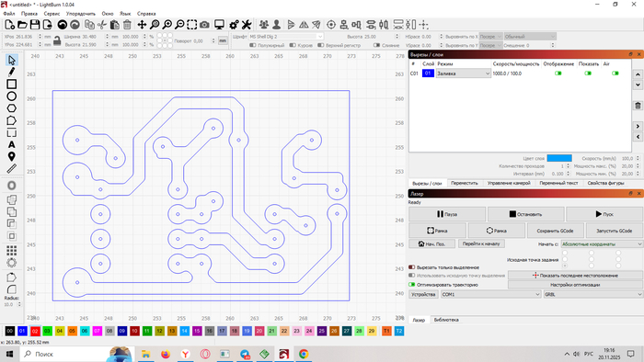The height and width of the screenshot is (362, 644).
Task: Open the 'Абсолютные координаты' start-from dropdown
Action: tap(602, 243)
